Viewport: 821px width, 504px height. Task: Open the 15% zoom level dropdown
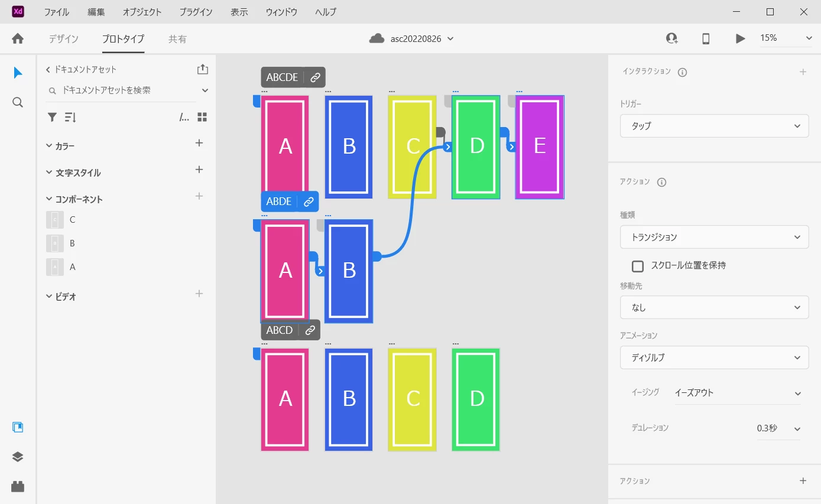(786, 38)
